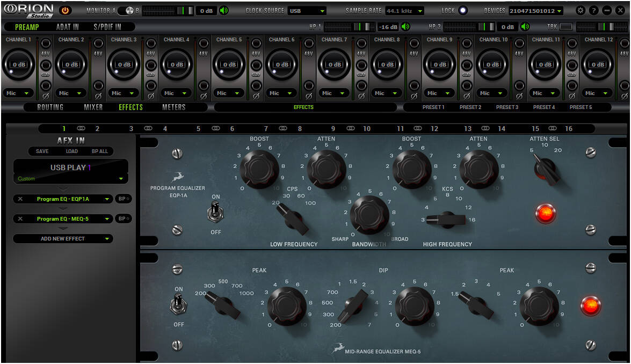Toggle the Lock button
This screenshot has height=364, width=631.
(x=463, y=10)
